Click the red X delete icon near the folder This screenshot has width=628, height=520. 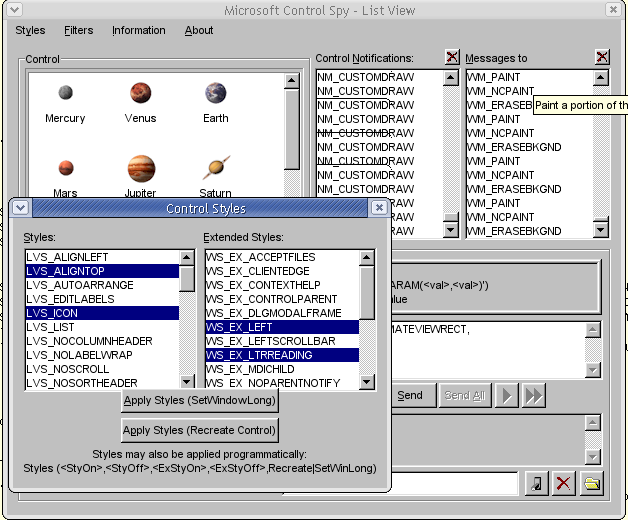tap(564, 484)
